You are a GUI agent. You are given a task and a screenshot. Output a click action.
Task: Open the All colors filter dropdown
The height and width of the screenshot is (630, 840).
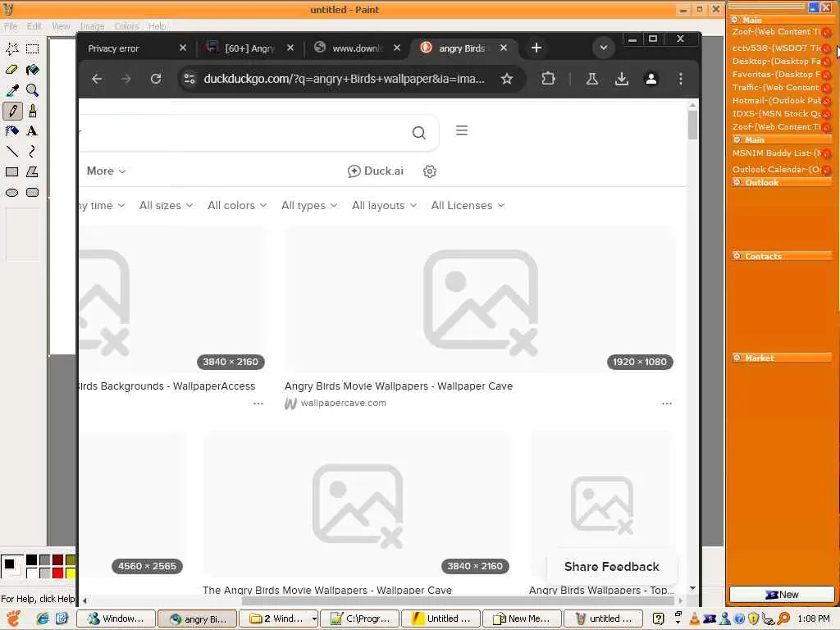(237, 205)
